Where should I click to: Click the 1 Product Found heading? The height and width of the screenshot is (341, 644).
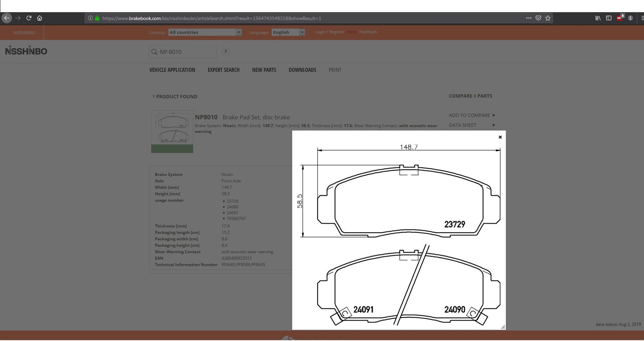[175, 97]
